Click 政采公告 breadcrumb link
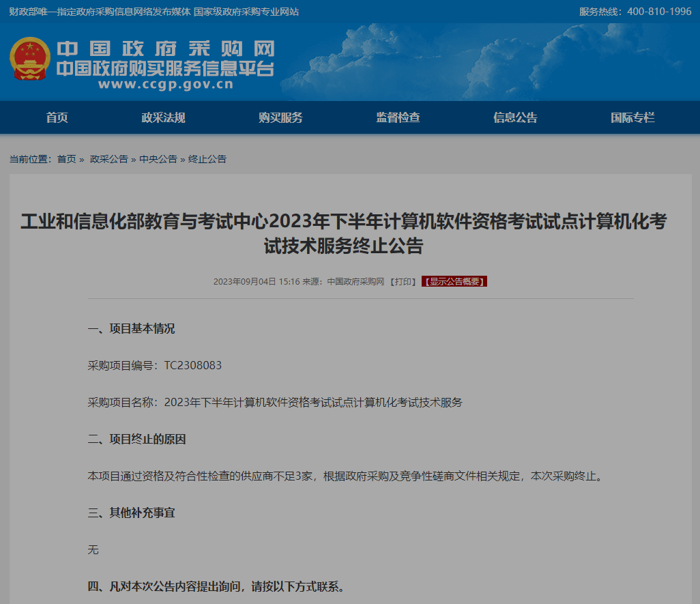This screenshot has height=604, width=700. (109, 159)
